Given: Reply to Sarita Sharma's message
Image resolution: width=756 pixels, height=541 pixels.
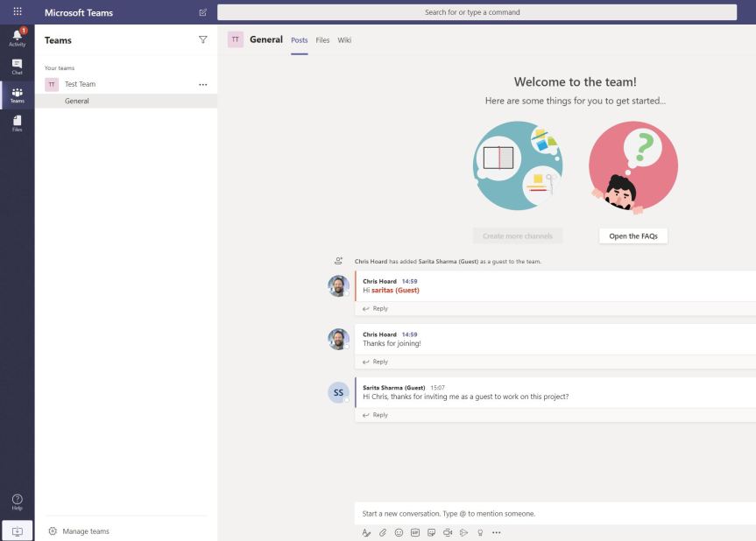Looking at the screenshot, I should [x=379, y=415].
